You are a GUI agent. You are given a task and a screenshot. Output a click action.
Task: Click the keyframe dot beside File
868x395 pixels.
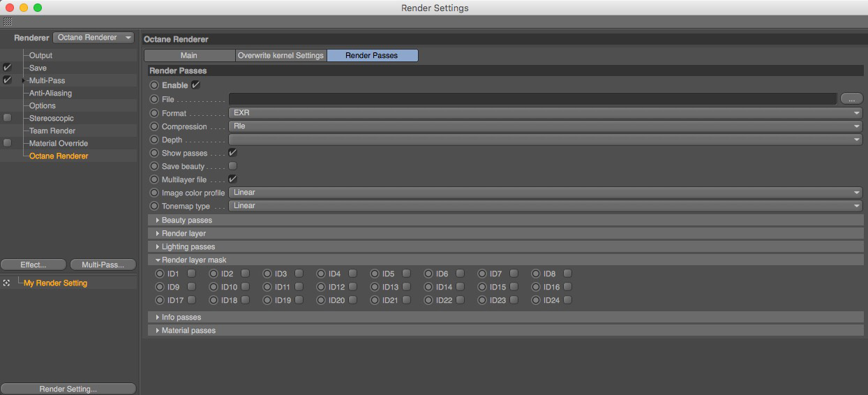click(154, 99)
